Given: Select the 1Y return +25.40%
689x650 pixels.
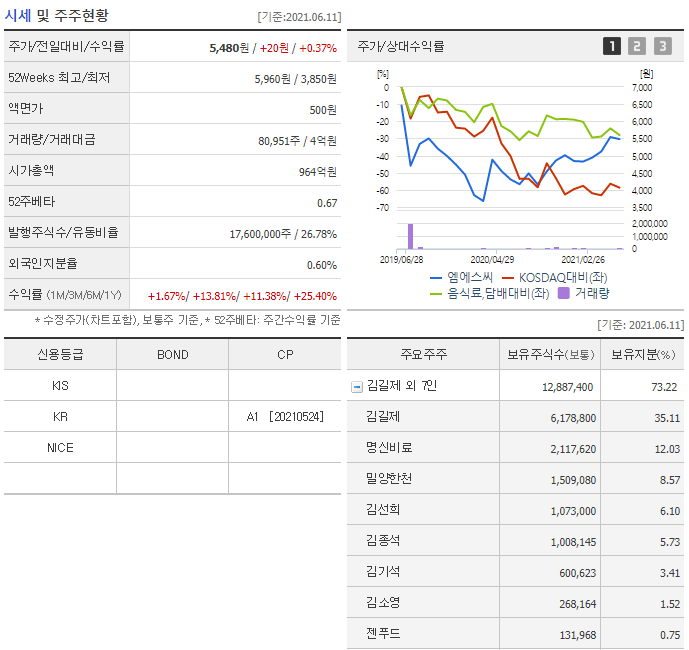Looking at the screenshot, I should (315, 296).
